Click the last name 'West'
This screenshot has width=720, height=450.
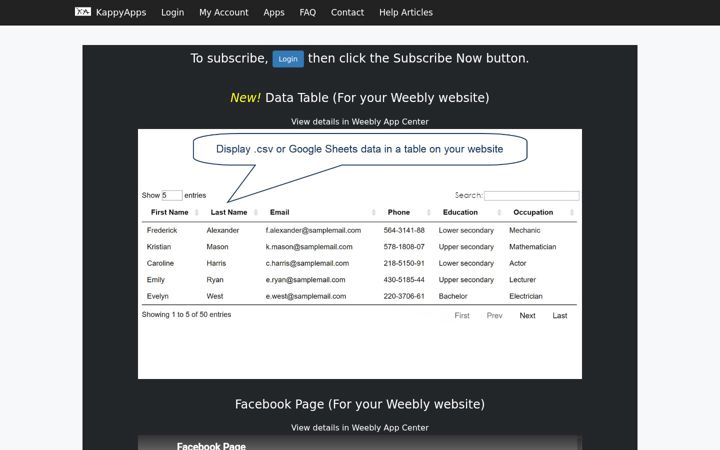point(215,296)
